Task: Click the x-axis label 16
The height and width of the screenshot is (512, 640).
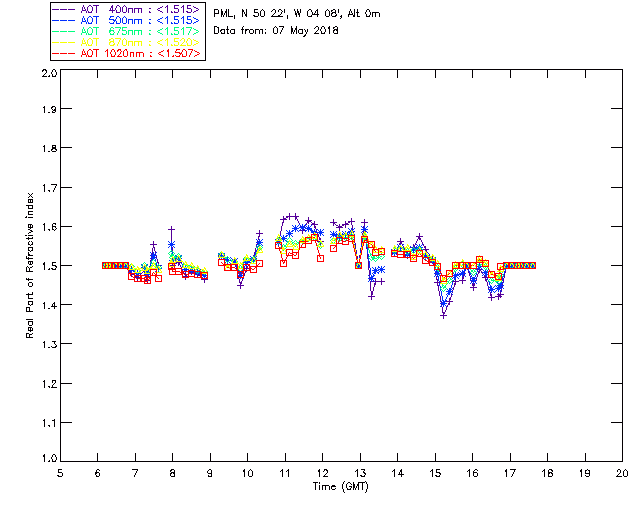Action: (472, 473)
